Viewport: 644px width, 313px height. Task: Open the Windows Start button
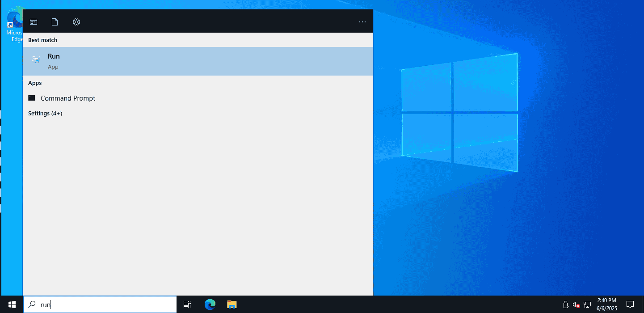click(x=12, y=305)
